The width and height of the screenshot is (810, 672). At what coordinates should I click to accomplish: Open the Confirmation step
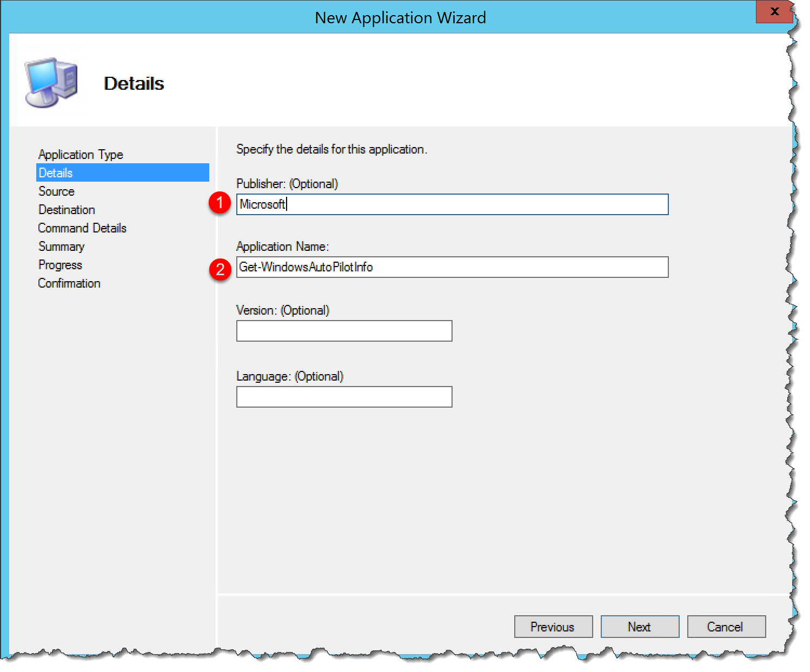(69, 283)
